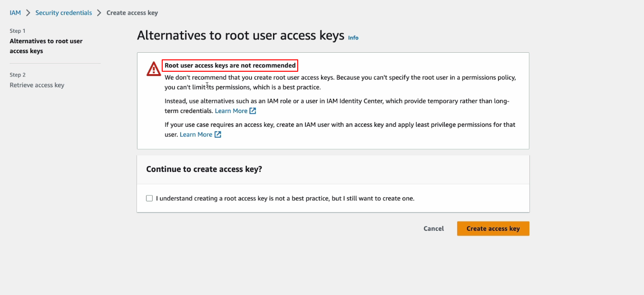The width and height of the screenshot is (644, 295).
Task: Go to the IAM breadcrumb link
Action: pos(15,13)
